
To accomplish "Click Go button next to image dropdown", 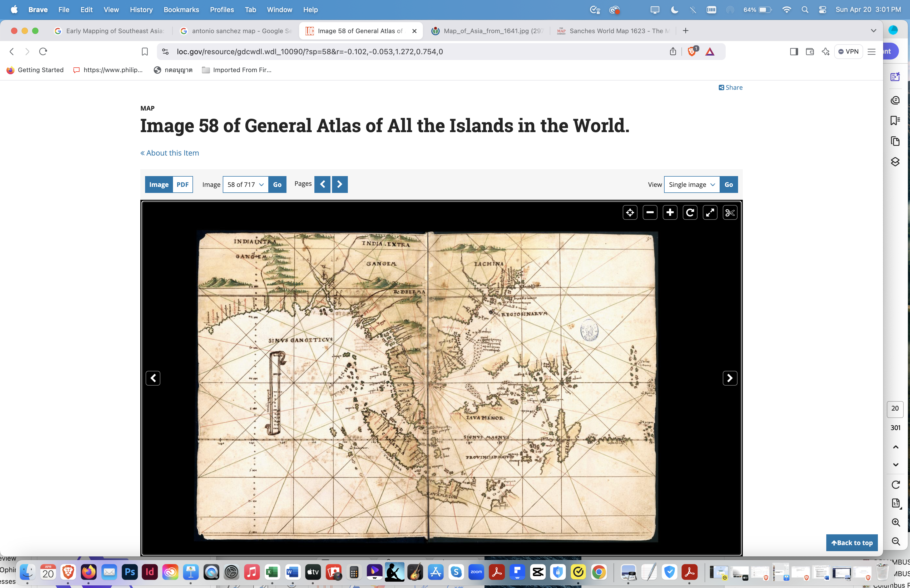I will click(x=277, y=185).
